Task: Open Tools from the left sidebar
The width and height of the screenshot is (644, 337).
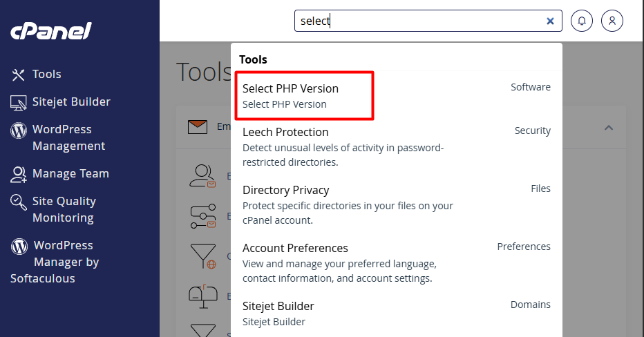Action: click(x=46, y=74)
